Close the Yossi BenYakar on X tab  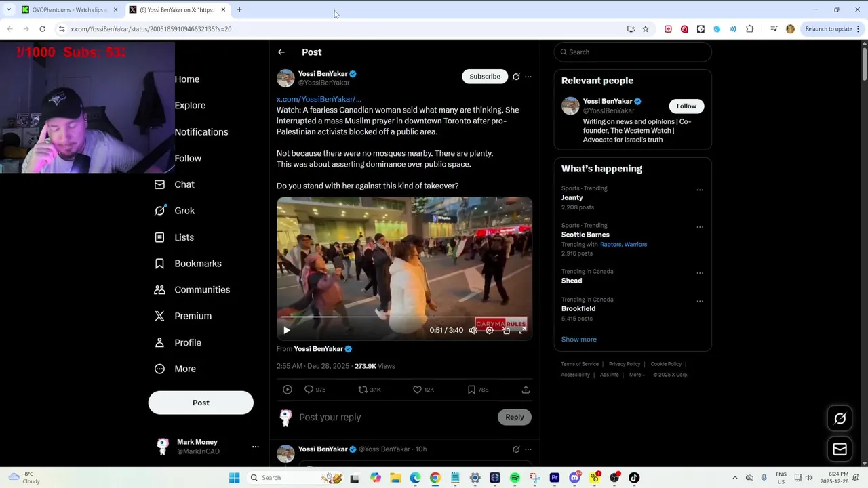[x=223, y=9]
